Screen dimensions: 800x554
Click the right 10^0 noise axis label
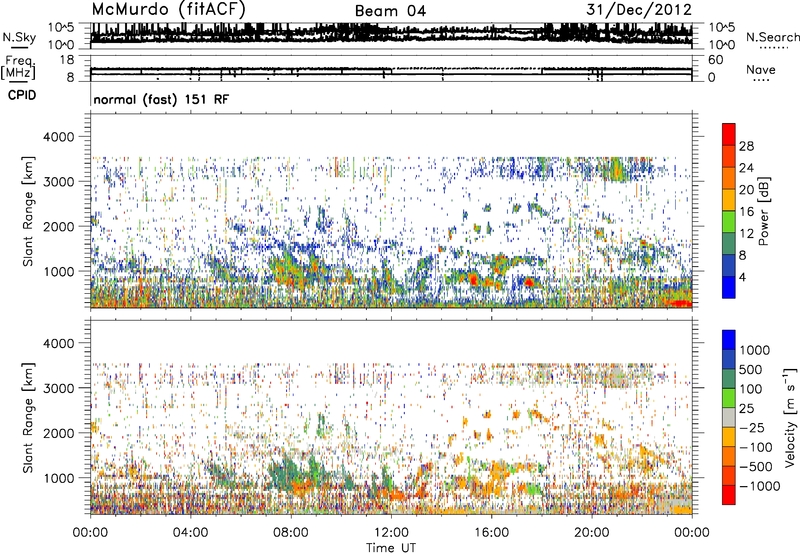(x=721, y=45)
